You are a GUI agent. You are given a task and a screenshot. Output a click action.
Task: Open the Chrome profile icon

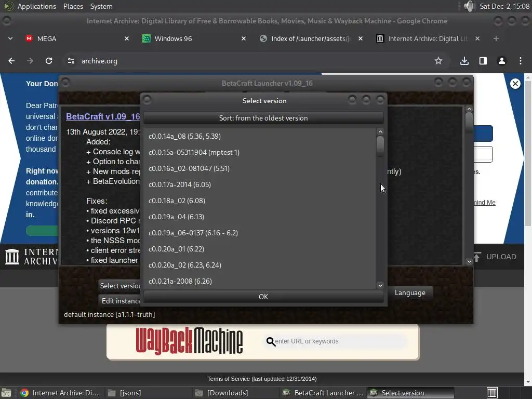coord(501,61)
